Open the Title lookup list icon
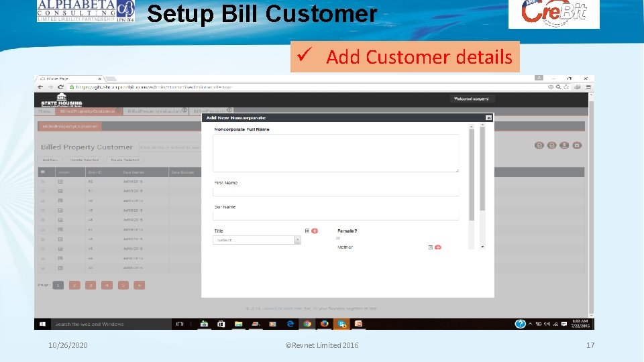The image size is (644, 362). click(x=307, y=231)
